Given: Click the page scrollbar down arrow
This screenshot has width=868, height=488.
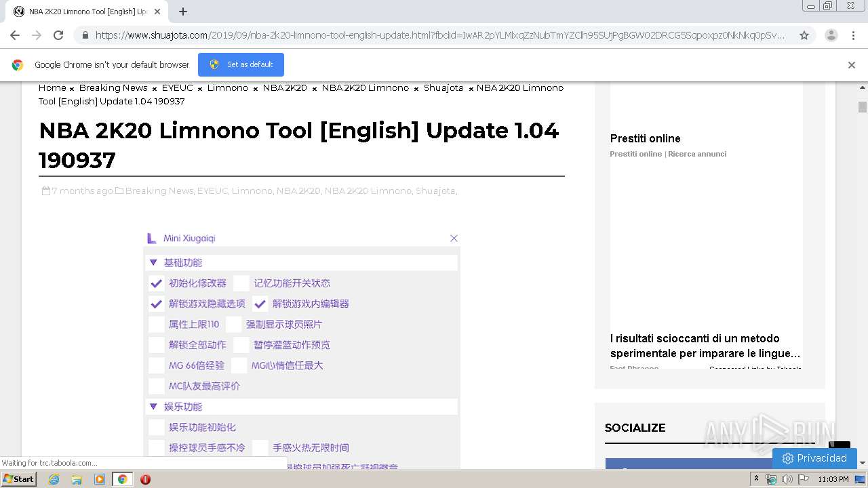Looking at the screenshot, I should 863,463.
